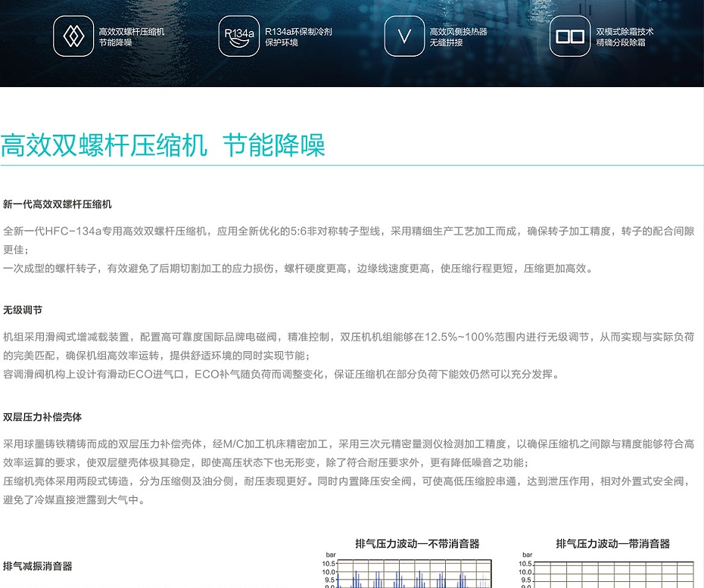Select the 高效双螺杆压缩机 diamond icon
704x588 pixels.
tap(73, 36)
